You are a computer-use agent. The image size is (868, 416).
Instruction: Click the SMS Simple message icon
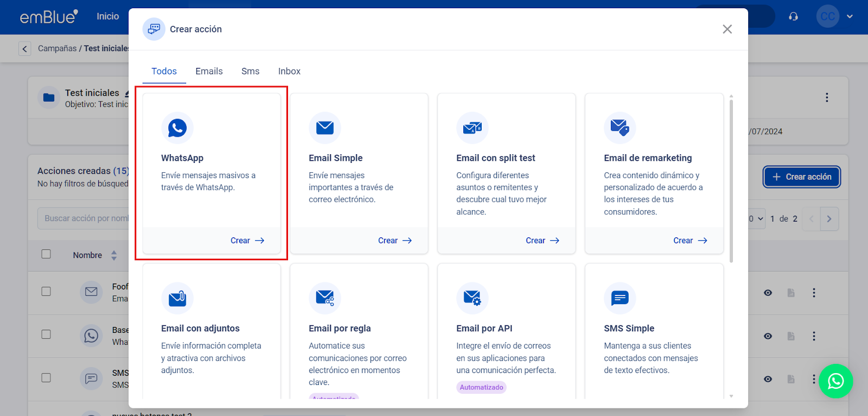[x=620, y=298]
